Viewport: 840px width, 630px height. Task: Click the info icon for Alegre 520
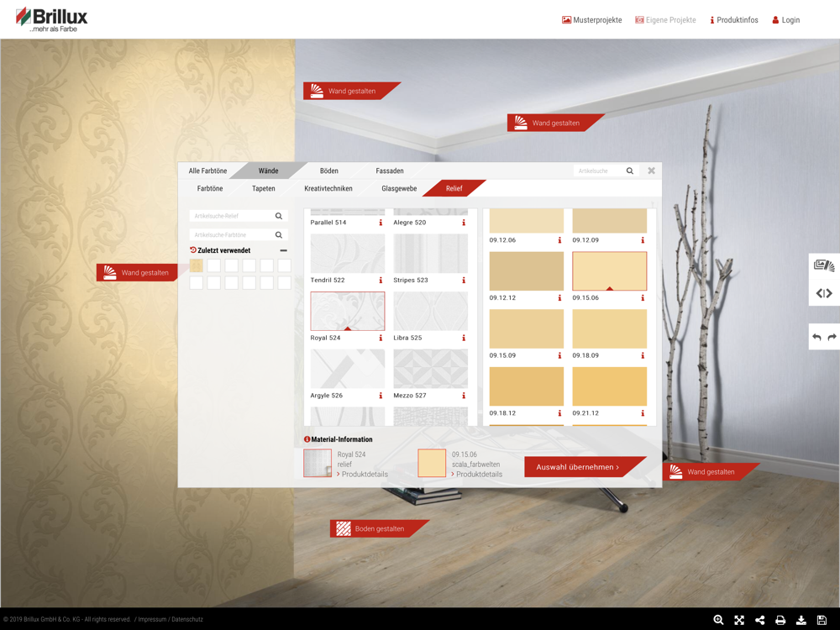[464, 223]
